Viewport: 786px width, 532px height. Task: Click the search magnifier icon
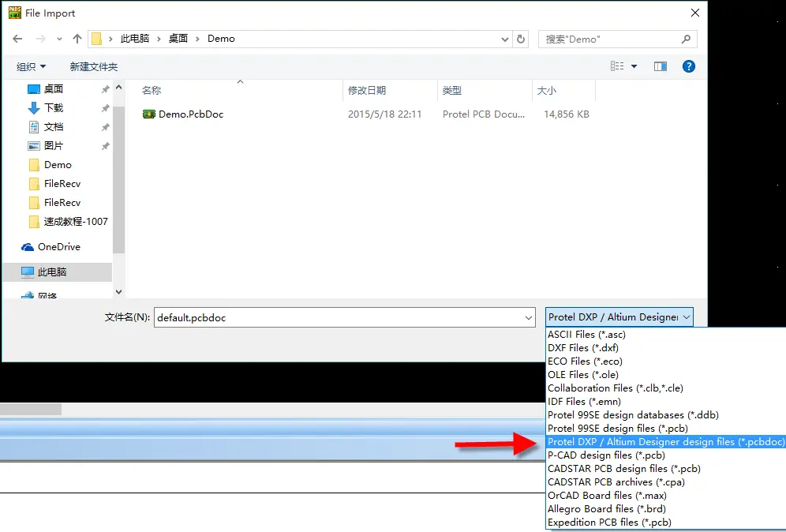pos(686,39)
